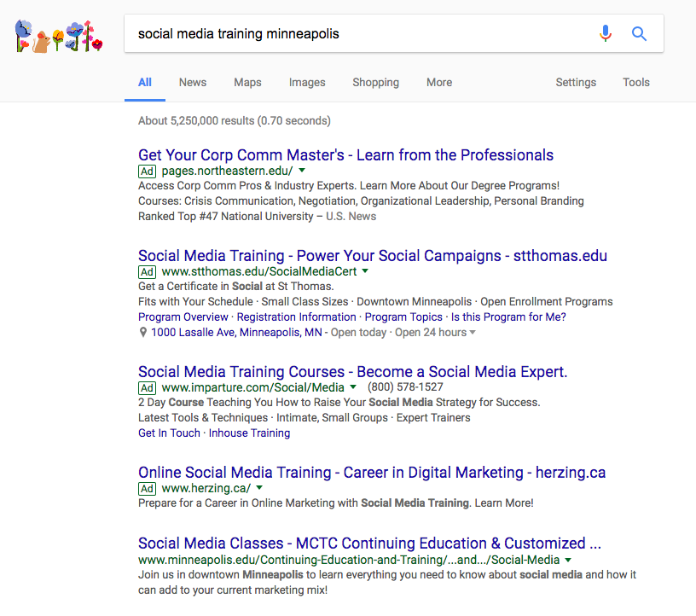Expand dropdown arrow beside pages.northeastern.edu
This screenshot has width=696, height=616.
point(302,170)
